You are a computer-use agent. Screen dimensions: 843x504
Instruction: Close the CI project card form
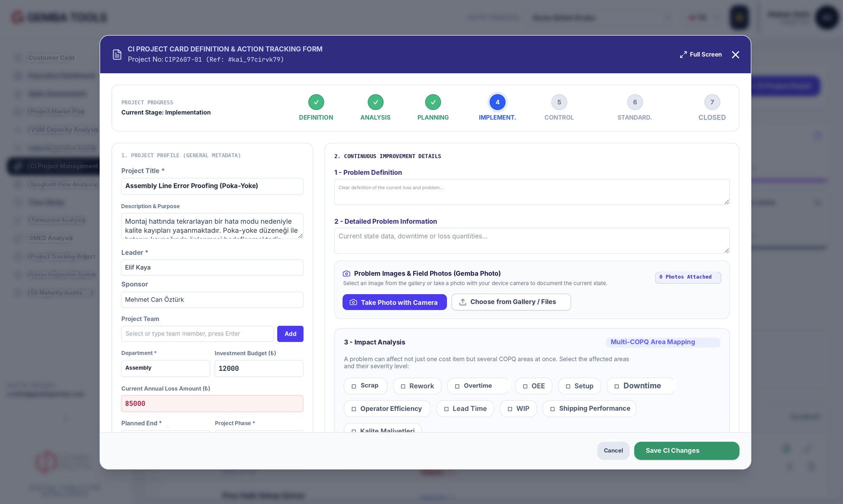[x=736, y=55]
